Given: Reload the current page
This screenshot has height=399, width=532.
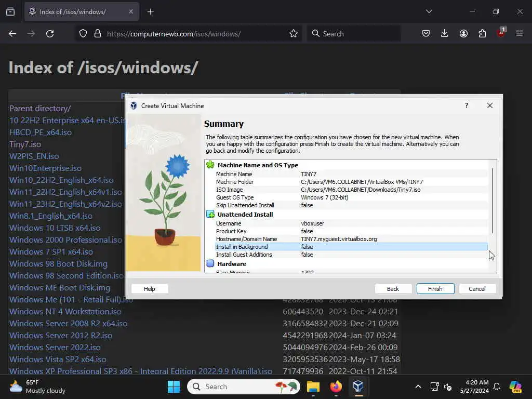Looking at the screenshot, I should coord(50,34).
